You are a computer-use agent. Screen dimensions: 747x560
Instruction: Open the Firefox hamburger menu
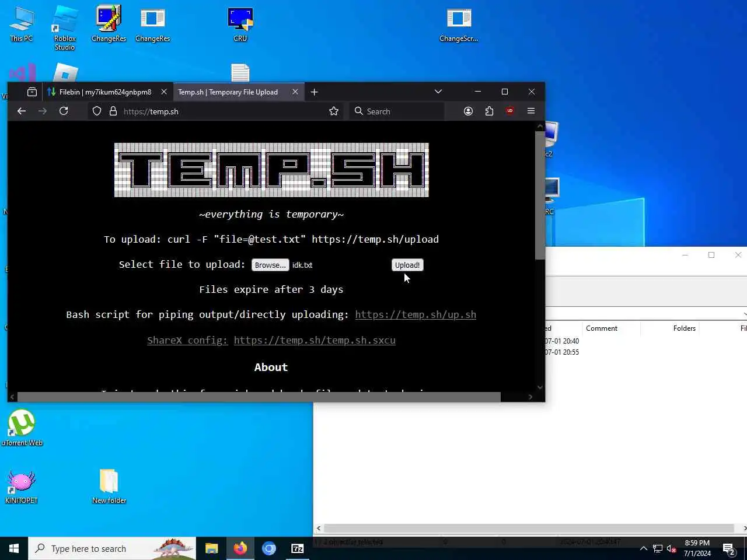[x=531, y=111]
